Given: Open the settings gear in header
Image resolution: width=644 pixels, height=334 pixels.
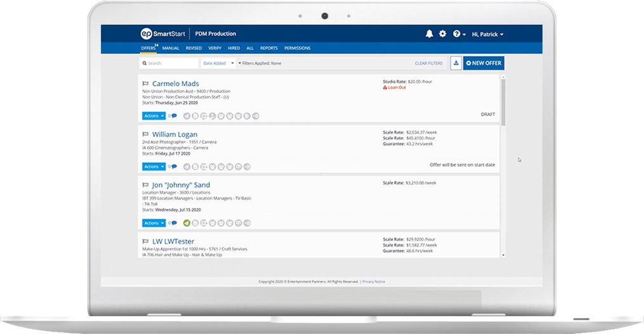Looking at the screenshot, I should point(443,34).
